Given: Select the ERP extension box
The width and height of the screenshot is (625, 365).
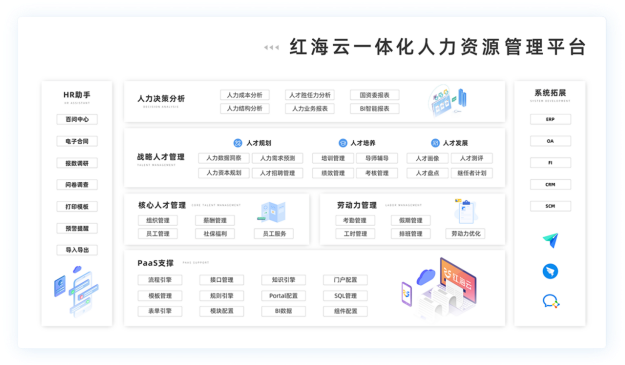Looking at the screenshot, I should 550,119.
